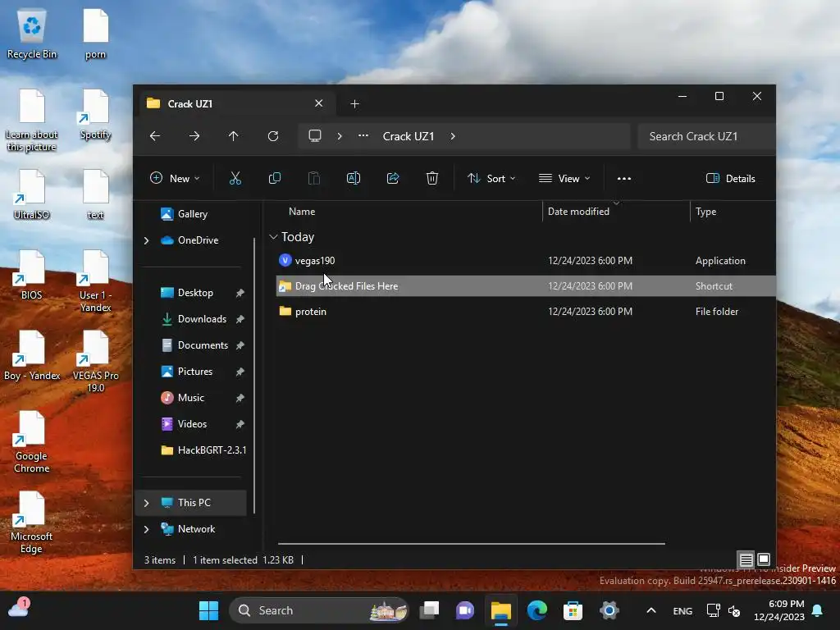Open the Start menu Windows logo

coord(209,610)
